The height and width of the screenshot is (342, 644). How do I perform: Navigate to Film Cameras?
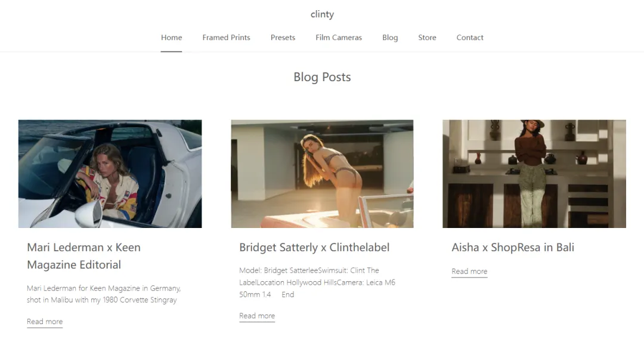(339, 38)
